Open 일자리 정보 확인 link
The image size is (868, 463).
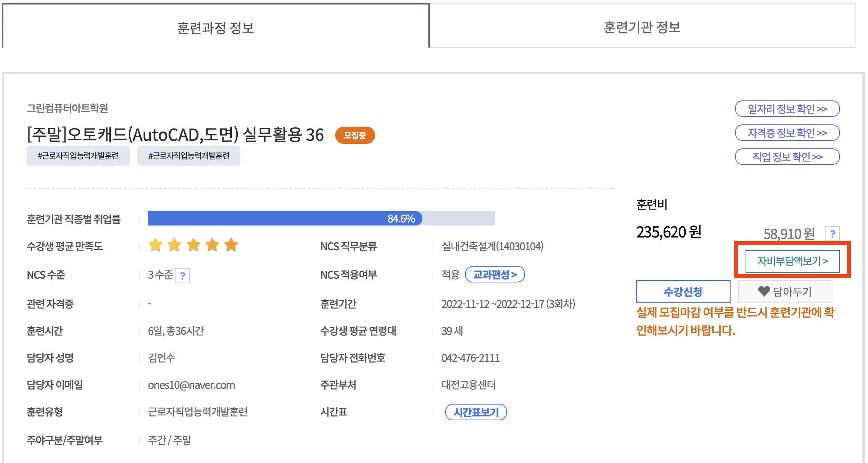(787, 109)
